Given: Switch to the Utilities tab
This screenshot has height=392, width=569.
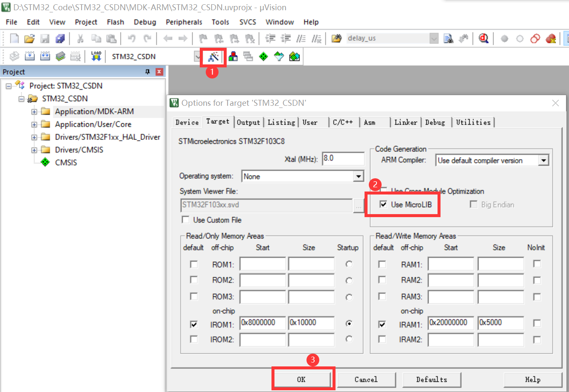Looking at the screenshot, I should pyautogui.click(x=473, y=122).
